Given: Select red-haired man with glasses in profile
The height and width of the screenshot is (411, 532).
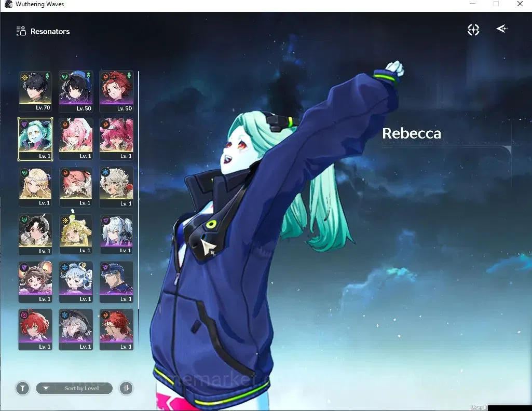Looking at the screenshot, I should pyautogui.click(x=116, y=330).
